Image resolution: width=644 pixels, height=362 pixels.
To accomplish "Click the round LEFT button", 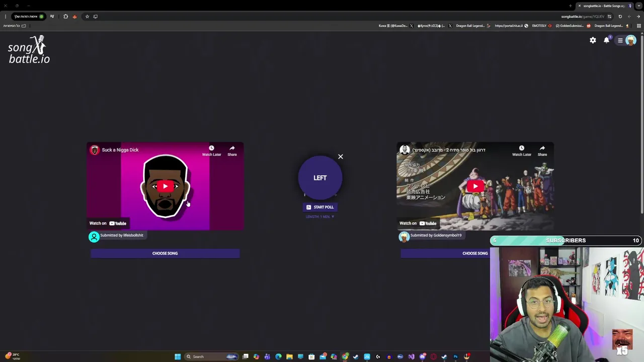I will (x=320, y=177).
